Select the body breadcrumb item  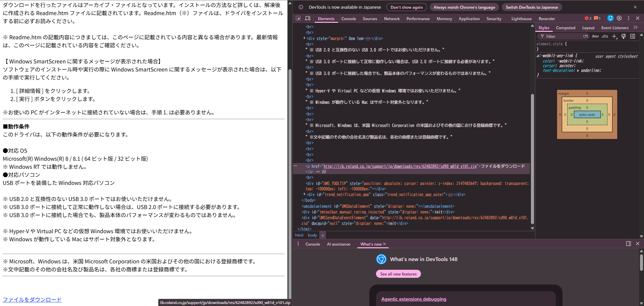(x=312, y=235)
